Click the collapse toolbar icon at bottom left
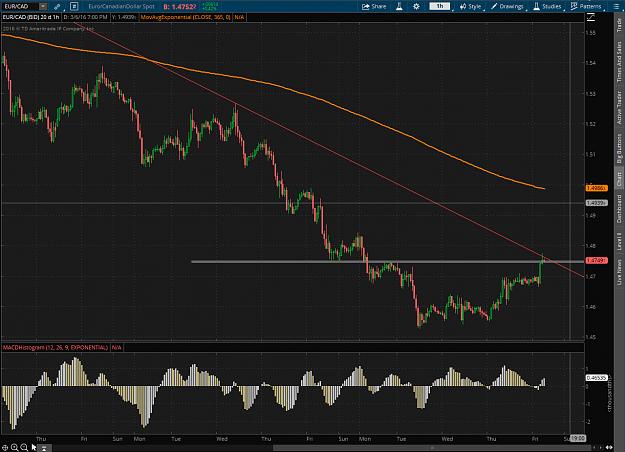Image resolution: width=625 pixels, height=452 pixels. [x=44, y=448]
